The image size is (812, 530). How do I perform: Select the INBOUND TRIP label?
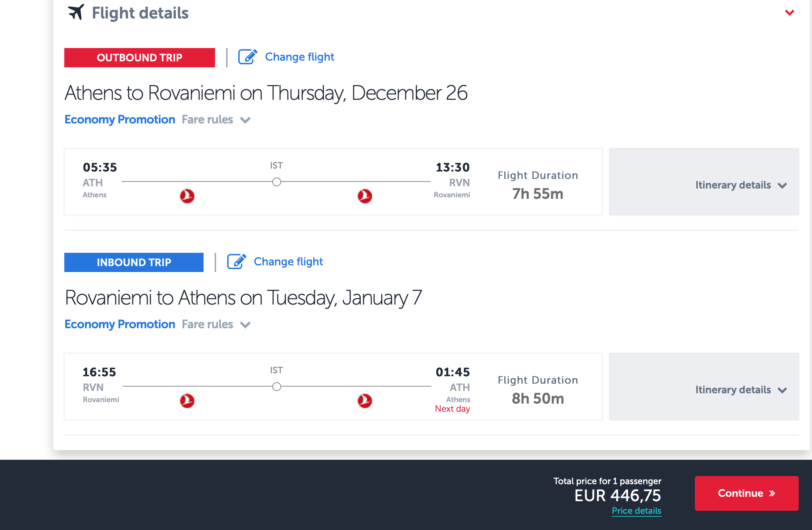(134, 262)
